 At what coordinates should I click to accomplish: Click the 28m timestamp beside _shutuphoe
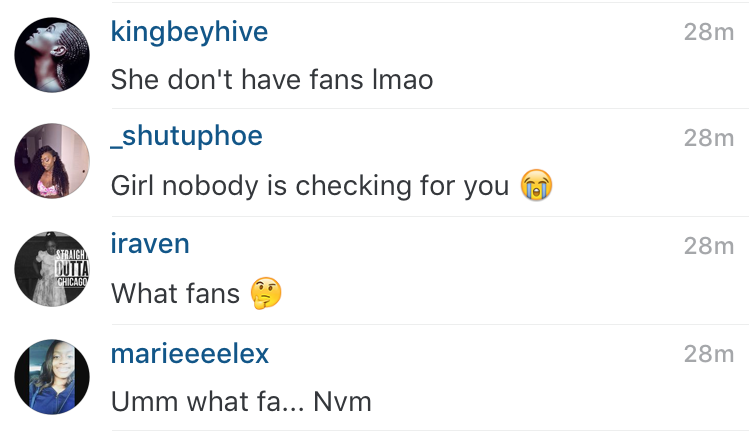point(708,138)
